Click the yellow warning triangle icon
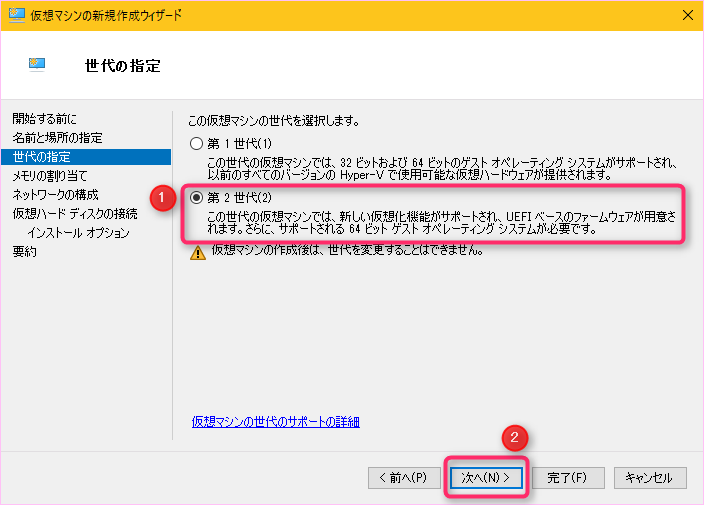Viewport: 704px width, 505px height. pyautogui.click(x=198, y=253)
